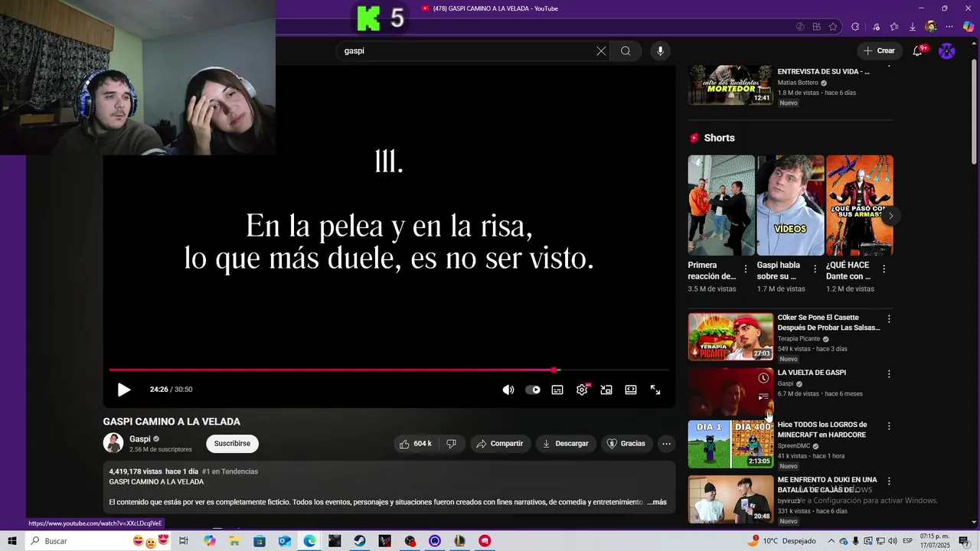Open options for '¿QUÉ HACE Dante con' Short
The width and height of the screenshot is (980, 551).
pos(884,269)
